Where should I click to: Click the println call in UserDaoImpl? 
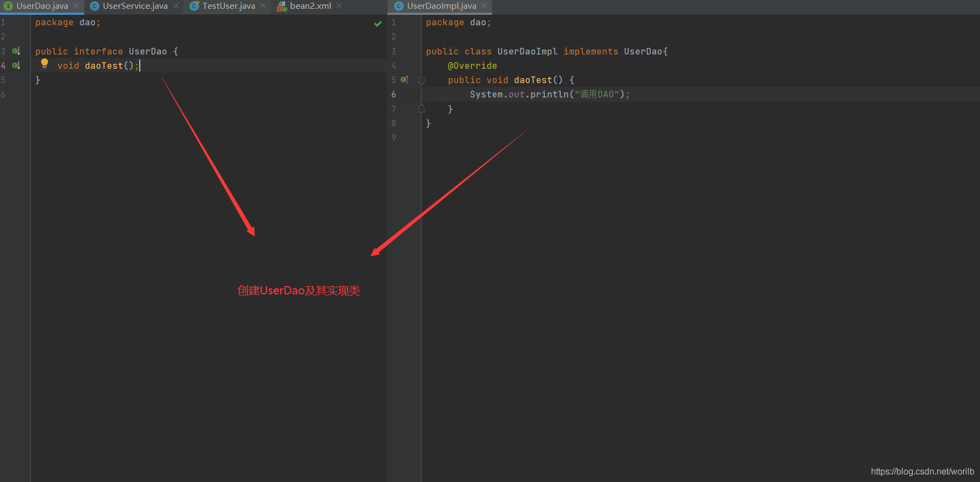point(550,94)
